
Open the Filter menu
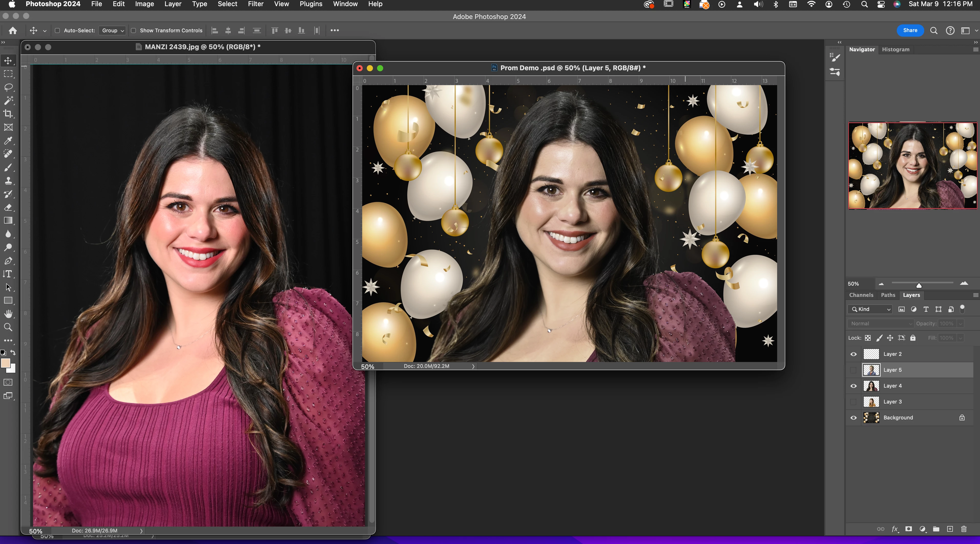tap(255, 4)
